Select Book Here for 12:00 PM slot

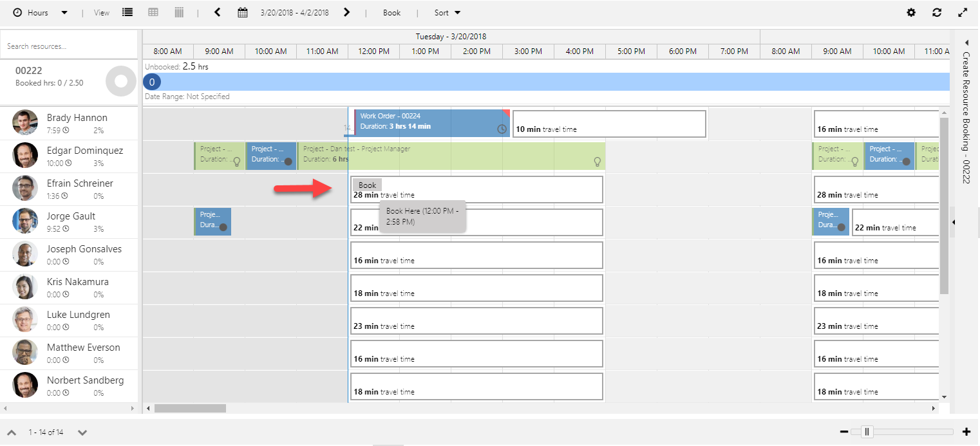[422, 217]
